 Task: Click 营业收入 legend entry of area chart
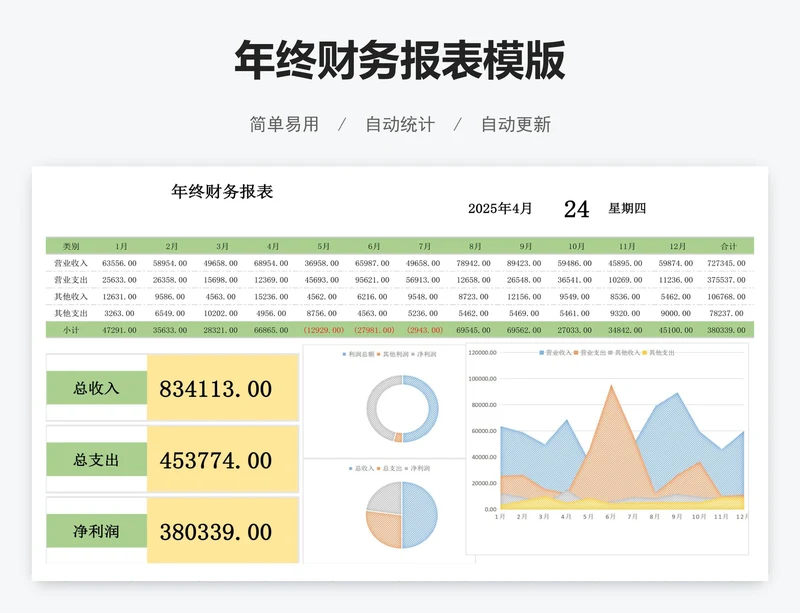pos(555,353)
